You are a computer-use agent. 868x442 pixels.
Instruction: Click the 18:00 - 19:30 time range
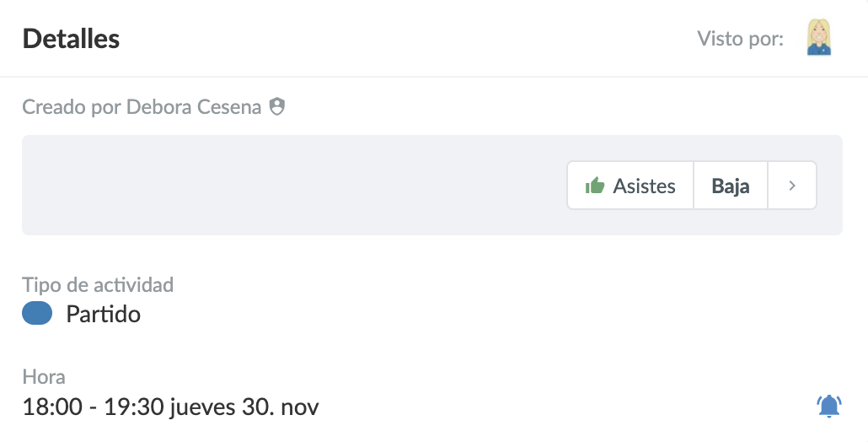pos(93,407)
